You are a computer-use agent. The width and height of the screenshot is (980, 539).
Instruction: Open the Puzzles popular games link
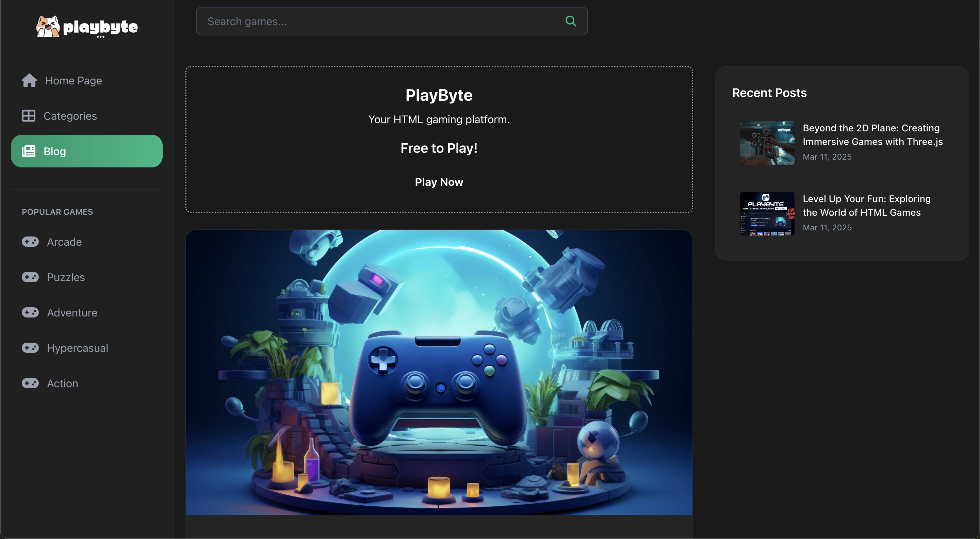pyautogui.click(x=87, y=277)
